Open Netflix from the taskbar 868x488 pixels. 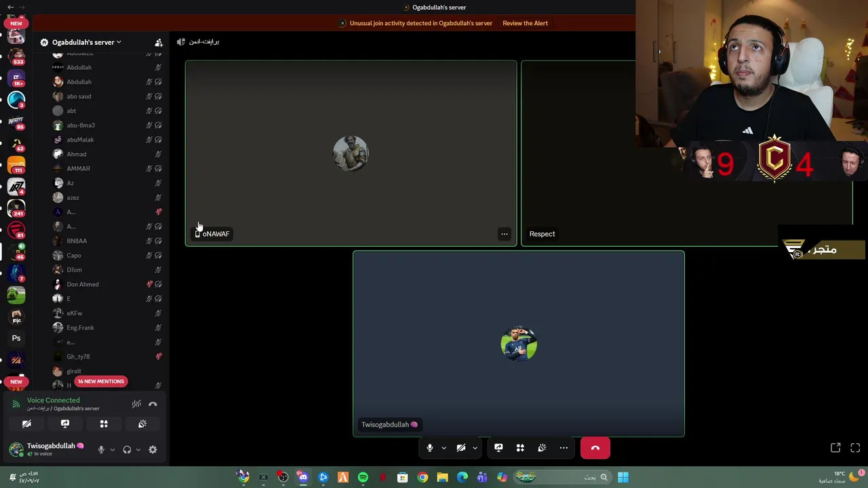[382, 477]
